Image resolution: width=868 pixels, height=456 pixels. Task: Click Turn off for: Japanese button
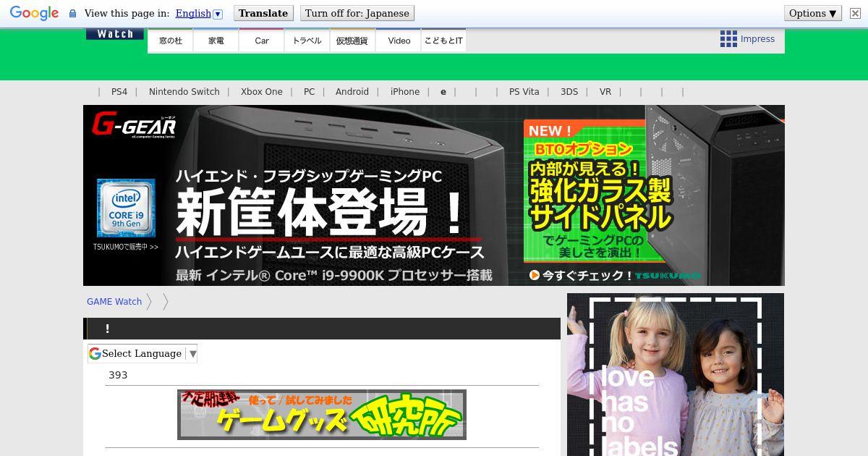[357, 13]
